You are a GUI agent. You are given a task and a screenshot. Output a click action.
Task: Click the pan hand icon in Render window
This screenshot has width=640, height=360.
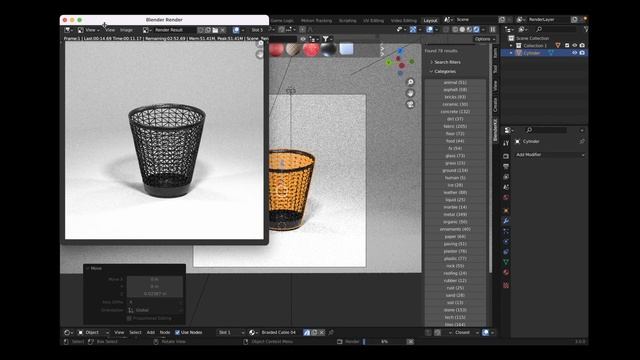click(260, 54)
